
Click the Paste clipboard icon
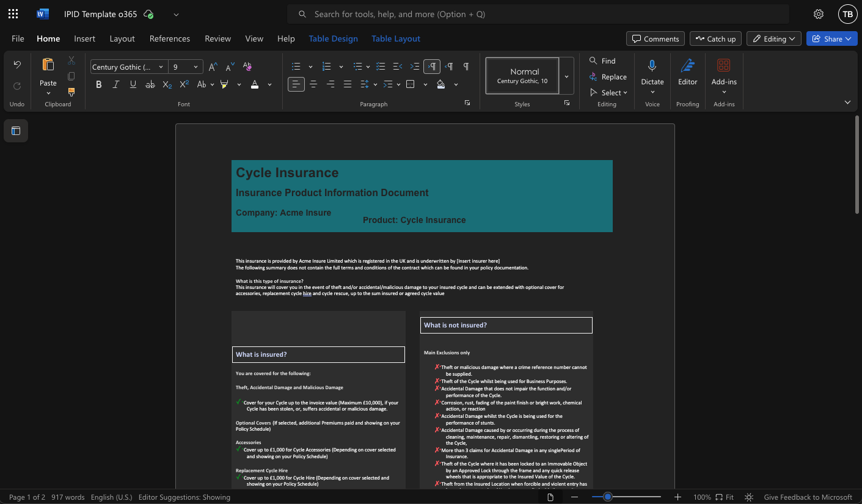(48, 65)
